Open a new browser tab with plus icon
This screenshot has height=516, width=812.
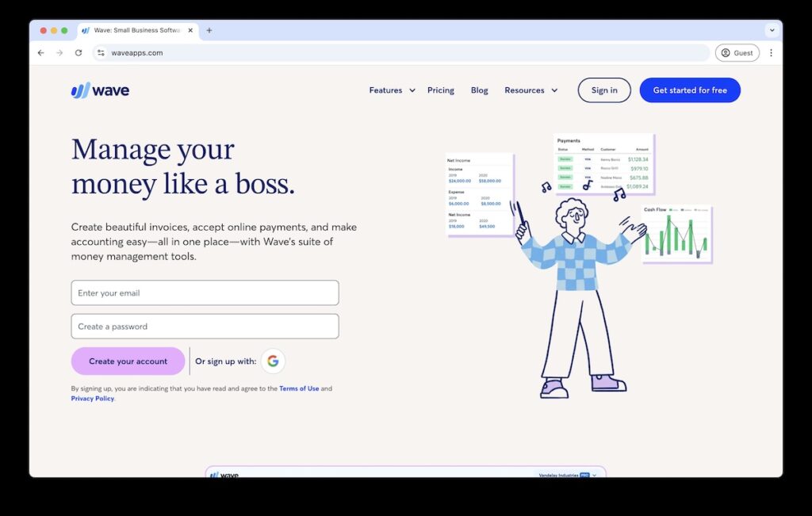pos(209,31)
